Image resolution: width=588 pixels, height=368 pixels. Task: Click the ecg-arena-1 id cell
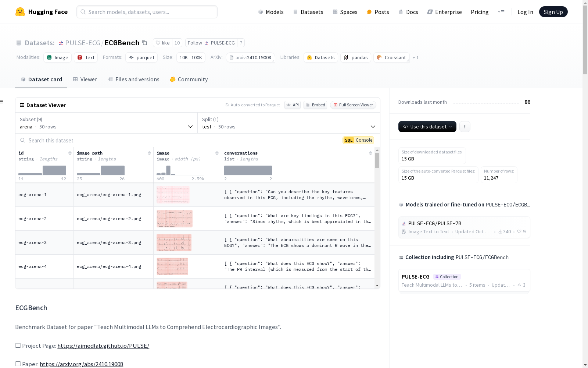pos(44,195)
